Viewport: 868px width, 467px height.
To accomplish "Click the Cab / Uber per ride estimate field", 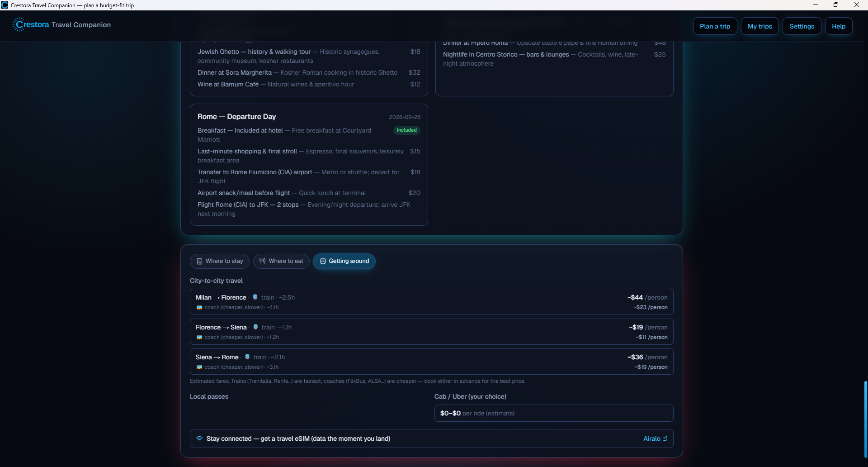I will (554, 413).
